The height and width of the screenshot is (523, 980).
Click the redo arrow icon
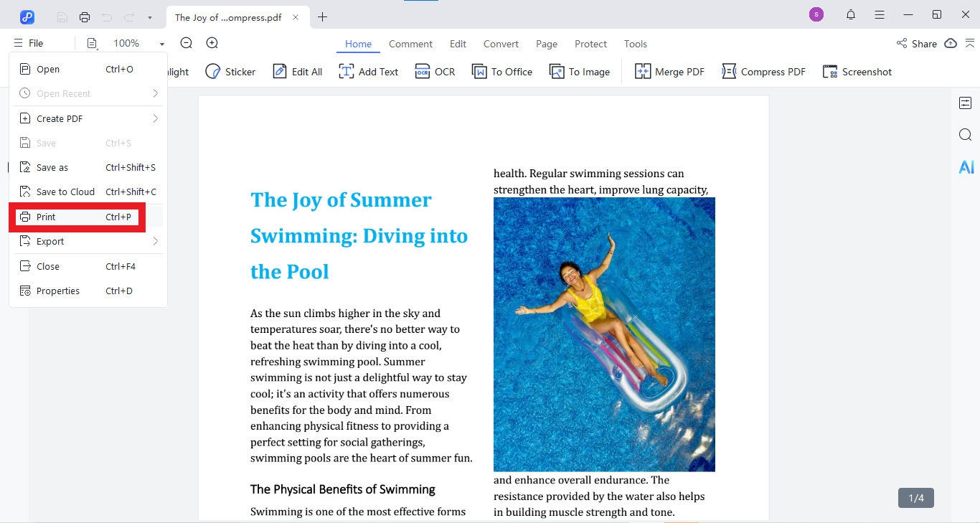tap(129, 17)
